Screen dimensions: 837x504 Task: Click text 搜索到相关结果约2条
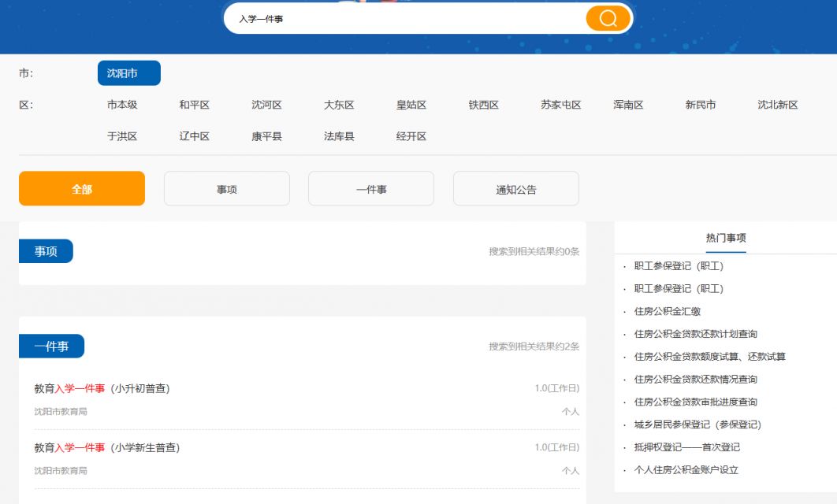(x=534, y=346)
